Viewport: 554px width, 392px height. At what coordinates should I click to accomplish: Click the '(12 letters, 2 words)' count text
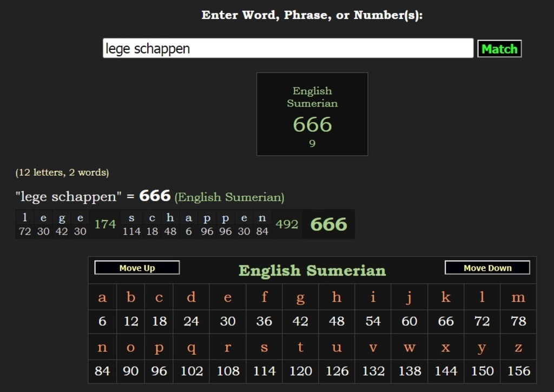[62, 172]
